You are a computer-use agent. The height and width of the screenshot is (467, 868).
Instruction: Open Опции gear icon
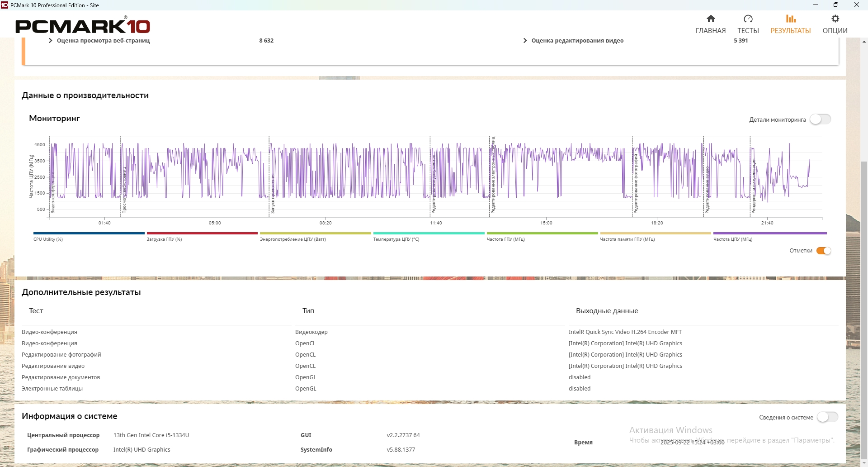point(835,19)
